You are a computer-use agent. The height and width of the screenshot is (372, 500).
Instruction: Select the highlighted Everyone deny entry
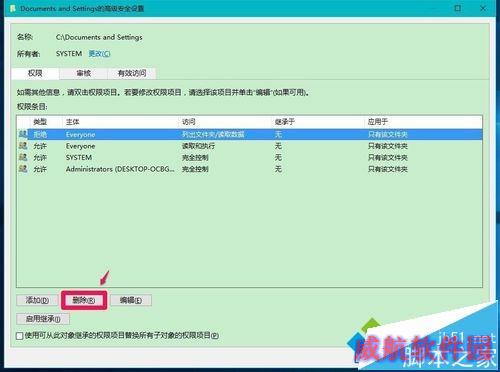pyautogui.click(x=249, y=134)
